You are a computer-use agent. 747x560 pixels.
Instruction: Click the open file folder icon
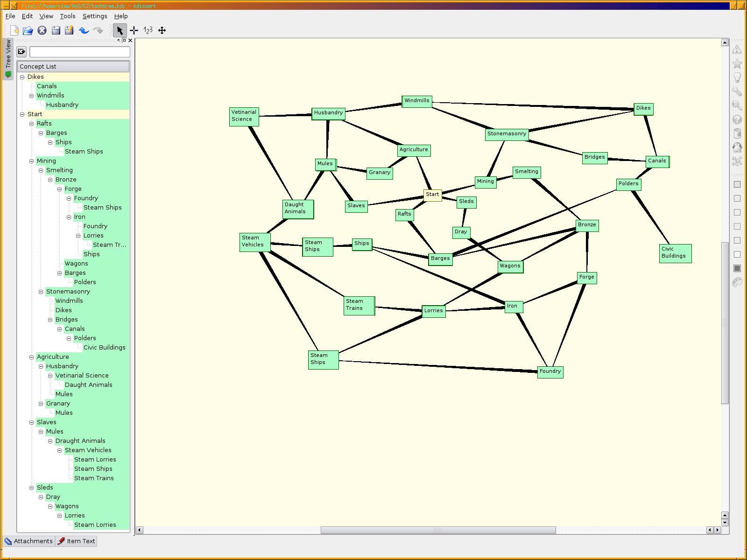(x=28, y=30)
